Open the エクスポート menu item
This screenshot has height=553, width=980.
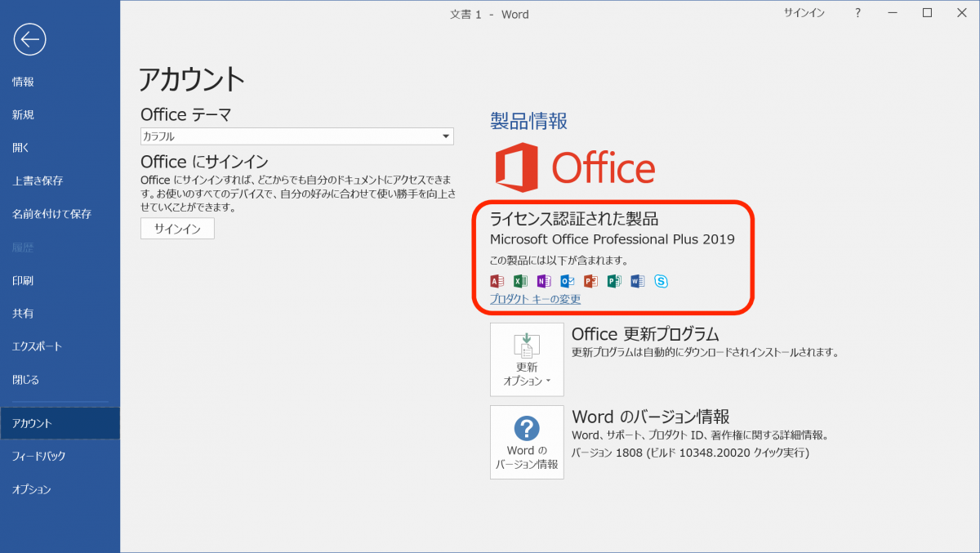pyautogui.click(x=38, y=346)
